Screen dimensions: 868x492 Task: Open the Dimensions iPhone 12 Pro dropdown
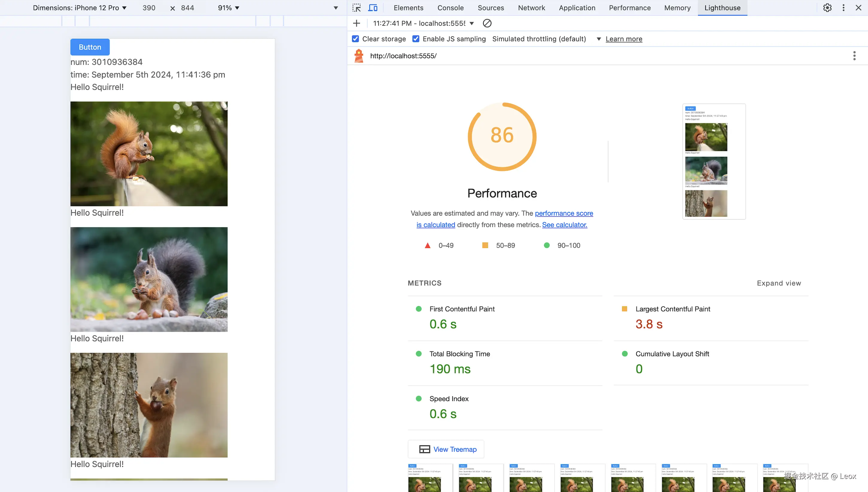pos(80,8)
